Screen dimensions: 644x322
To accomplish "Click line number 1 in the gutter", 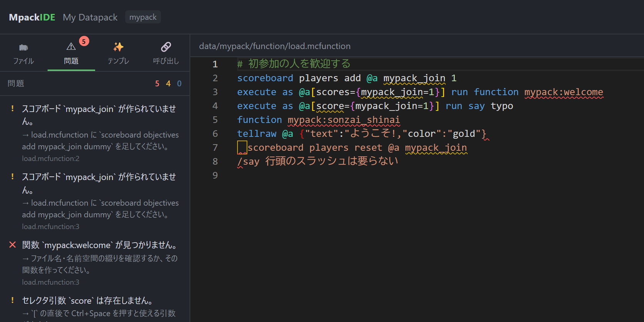I will (215, 64).
